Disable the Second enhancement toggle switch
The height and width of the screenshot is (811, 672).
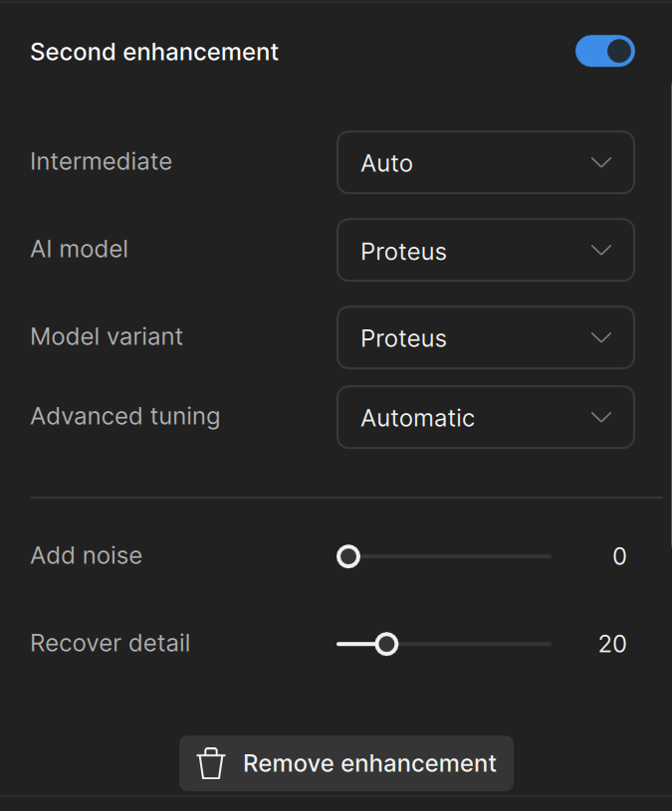604,52
